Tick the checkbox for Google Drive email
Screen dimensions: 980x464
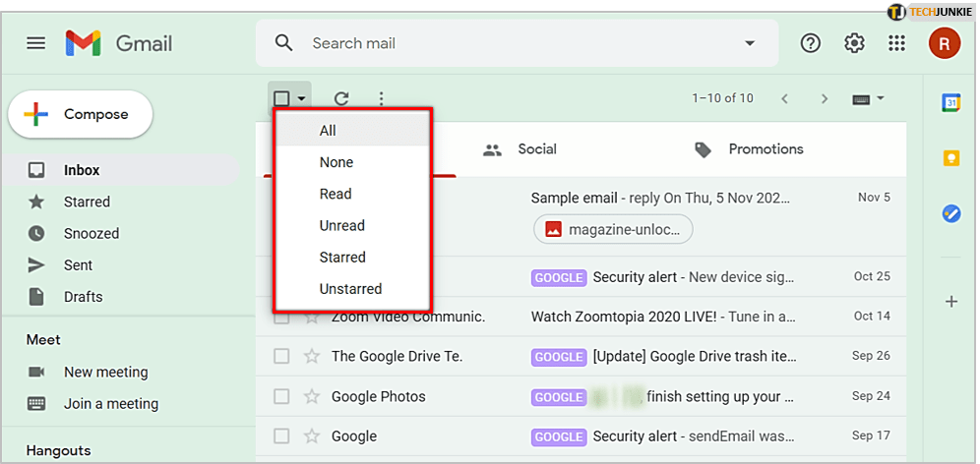tap(282, 357)
